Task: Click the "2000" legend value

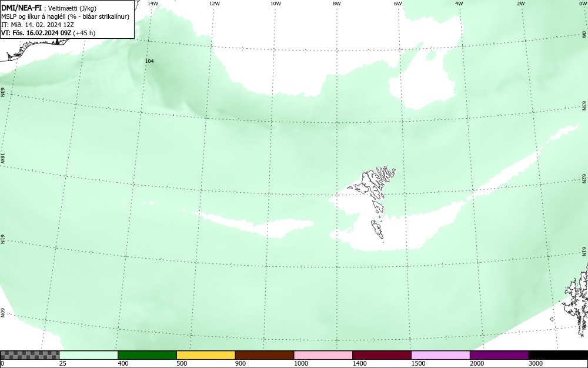Action: [x=477, y=363]
